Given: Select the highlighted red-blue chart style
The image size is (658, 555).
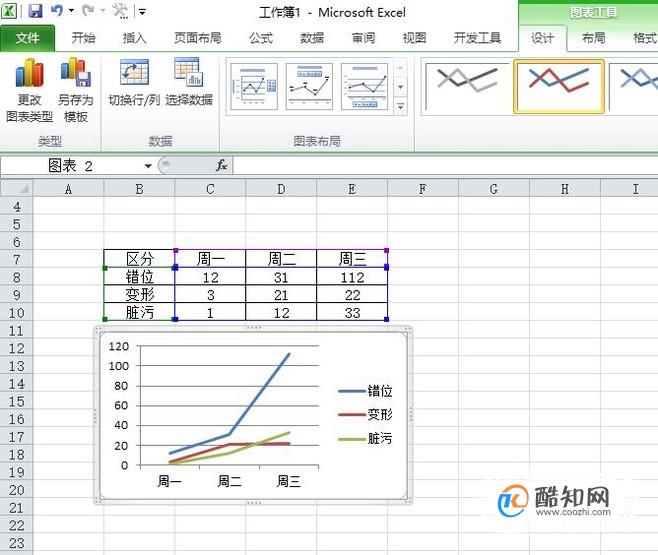Looking at the screenshot, I should click(x=559, y=86).
